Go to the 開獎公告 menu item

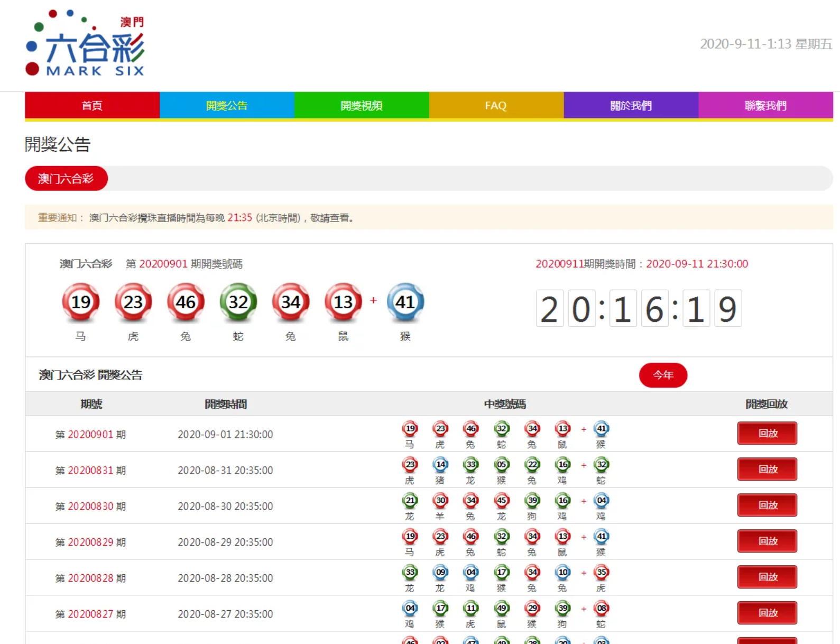pos(227,105)
